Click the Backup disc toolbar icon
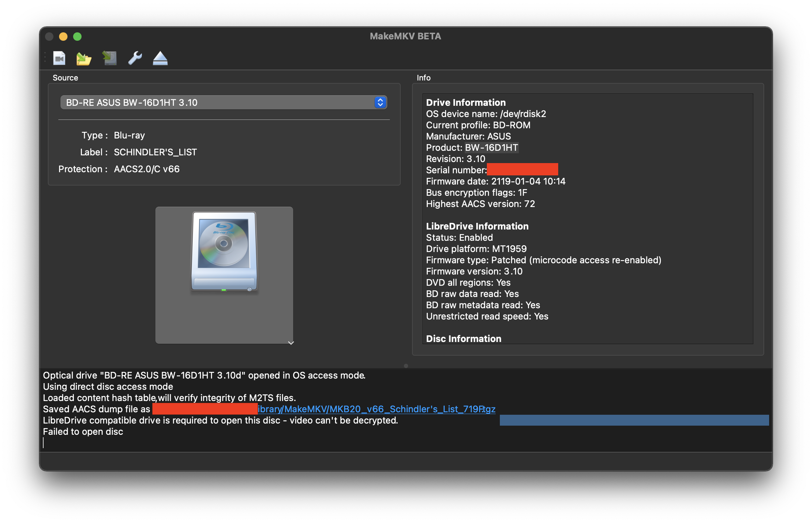 point(110,58)
